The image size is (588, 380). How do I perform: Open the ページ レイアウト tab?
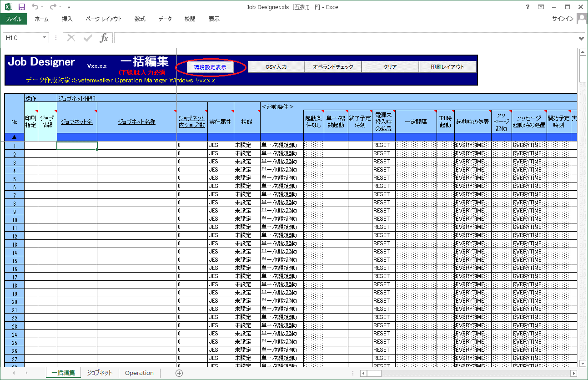[x=104, y=19]
